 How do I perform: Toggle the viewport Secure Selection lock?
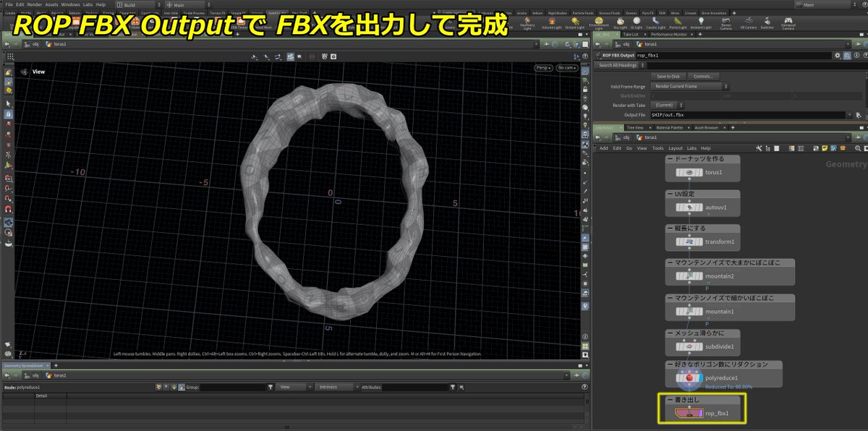[x=8, y=114]
